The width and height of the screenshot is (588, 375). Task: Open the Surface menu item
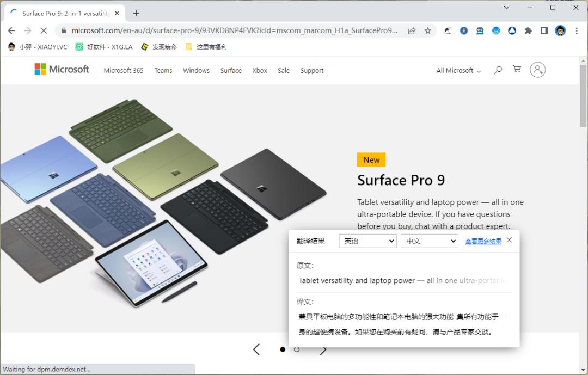[231, 70]
